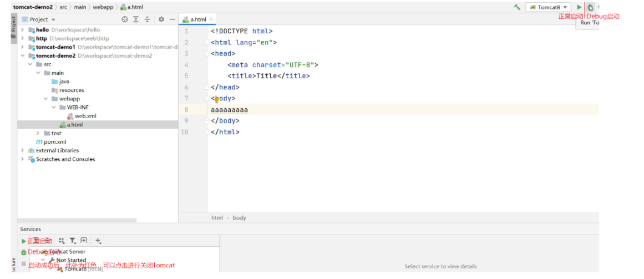Image resolution: width=644 pixels, height=279 pixels.
Task: Collapse the webapp folder node
Action: coord(46,99)
